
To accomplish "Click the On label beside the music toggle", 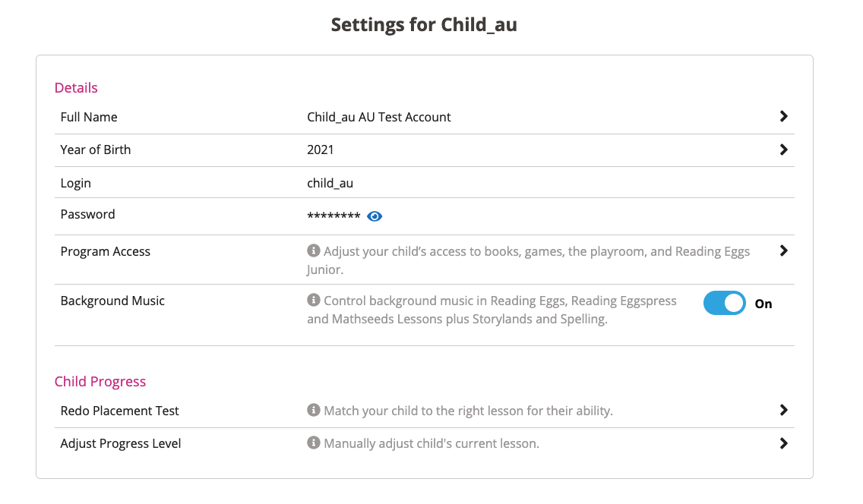I will coord(763,304).
